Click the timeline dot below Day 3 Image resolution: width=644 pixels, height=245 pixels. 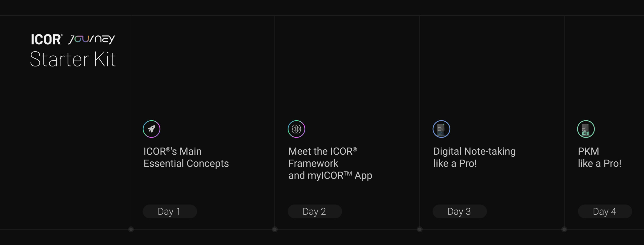pos(420,229)
